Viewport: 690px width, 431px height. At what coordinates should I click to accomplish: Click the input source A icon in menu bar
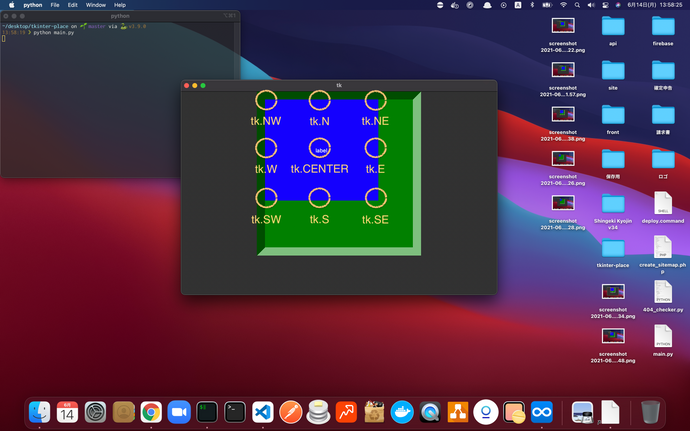tap(518, 5)
